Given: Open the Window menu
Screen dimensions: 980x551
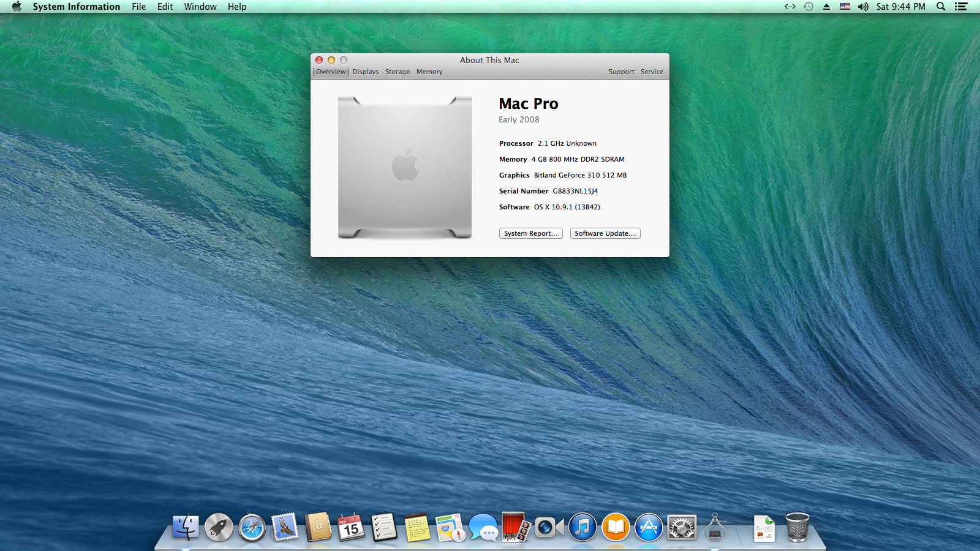Looking at the screenshot, I should [x=200, y=7].
